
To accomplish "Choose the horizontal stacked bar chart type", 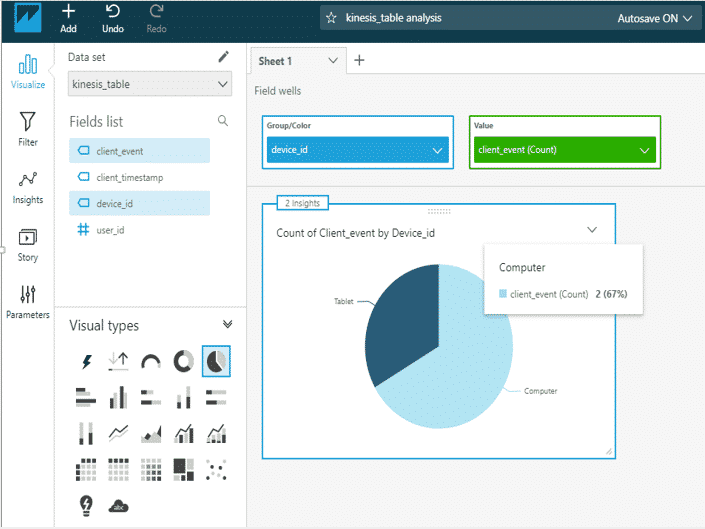I will pyautogui.click(x=151, y=397).
